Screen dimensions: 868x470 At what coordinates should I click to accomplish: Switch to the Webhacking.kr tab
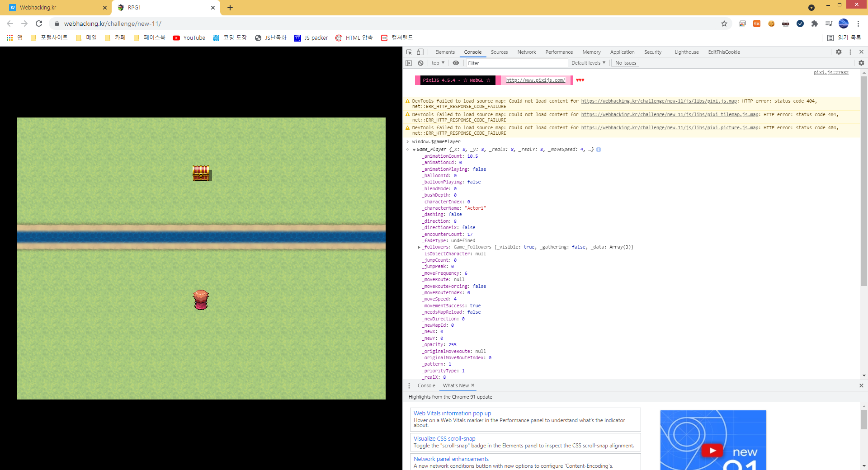[x=57, y=8]
